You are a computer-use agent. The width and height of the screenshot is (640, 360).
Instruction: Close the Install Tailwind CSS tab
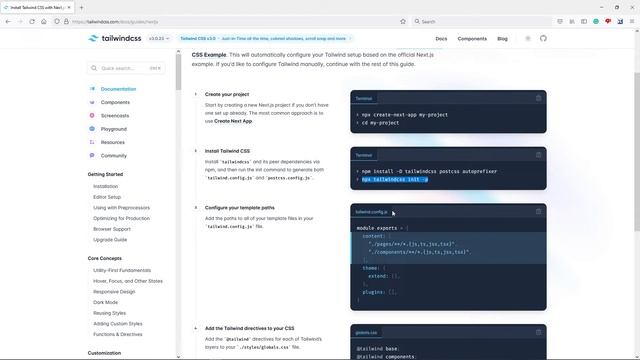69,7
